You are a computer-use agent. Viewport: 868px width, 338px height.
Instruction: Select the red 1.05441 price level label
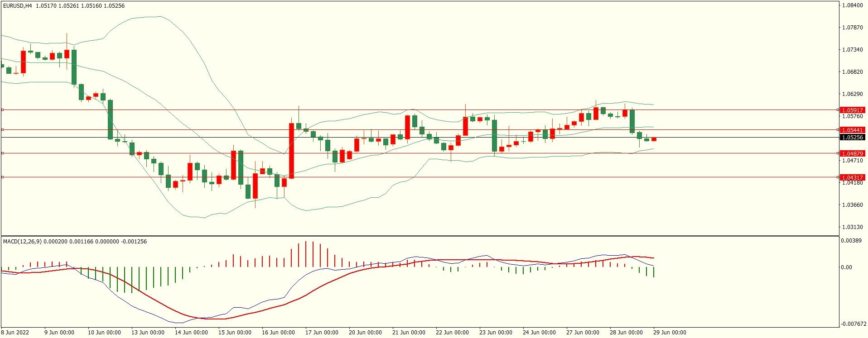click(x=852, y=130)
